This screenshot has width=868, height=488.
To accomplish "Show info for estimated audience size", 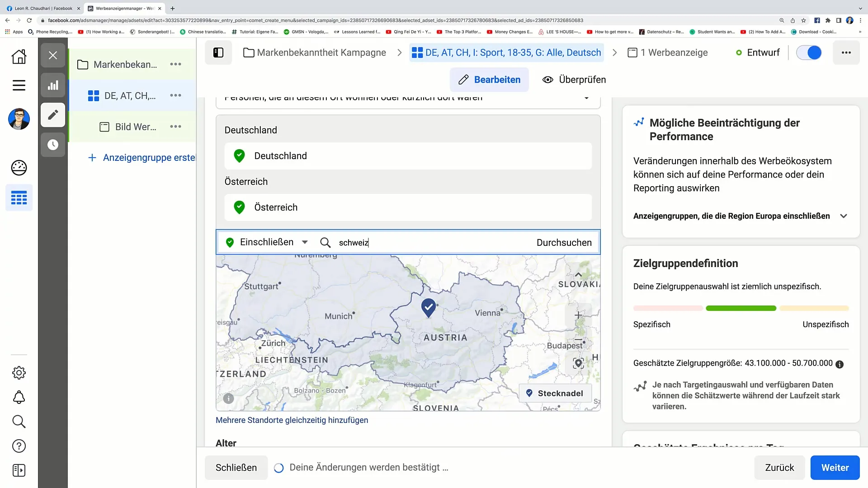I will [840, 364].
